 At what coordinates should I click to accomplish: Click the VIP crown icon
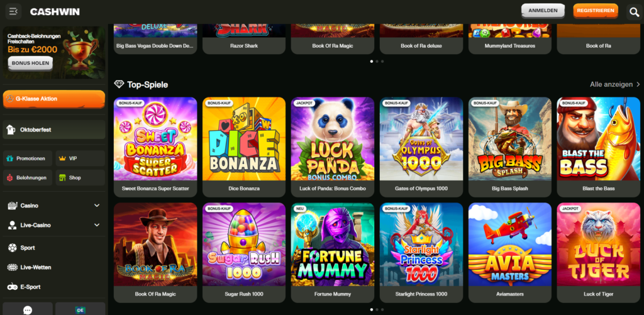pos(62,158)
